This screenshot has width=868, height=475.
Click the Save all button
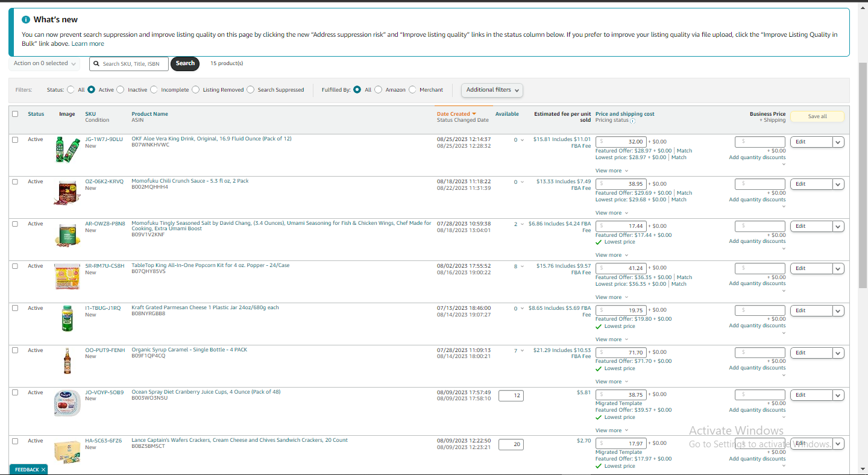(817, 116)
